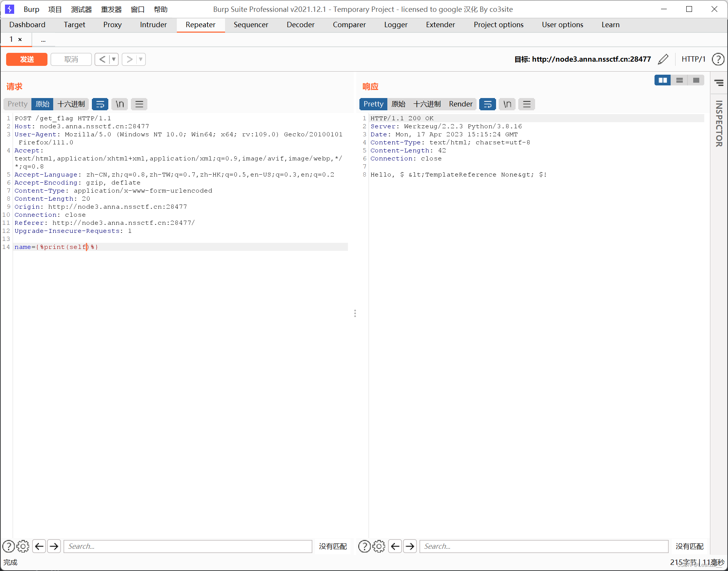Click the Burp lightning icon in the titlebar

click(x=10, y=9)
